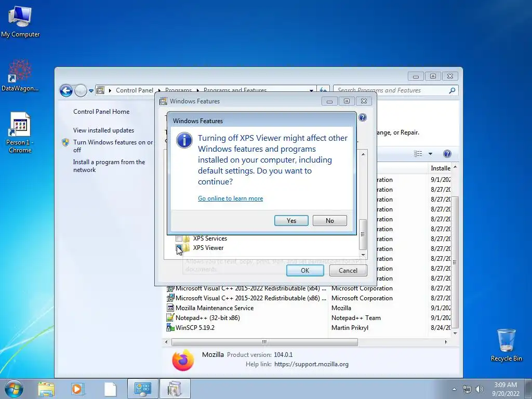532x399 pixels.
Task: Open the network tray icon
Action: click(467, 389)
